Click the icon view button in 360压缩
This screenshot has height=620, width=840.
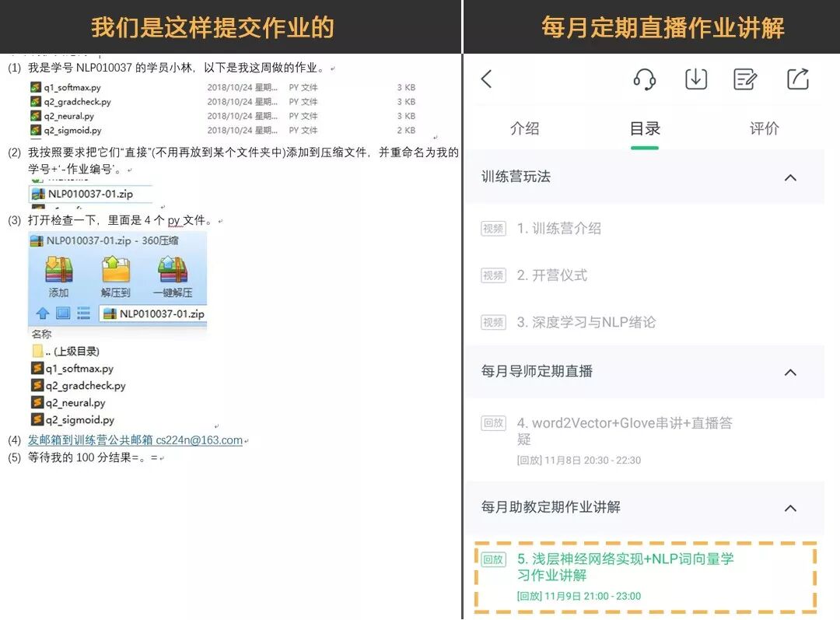[63, 313]
